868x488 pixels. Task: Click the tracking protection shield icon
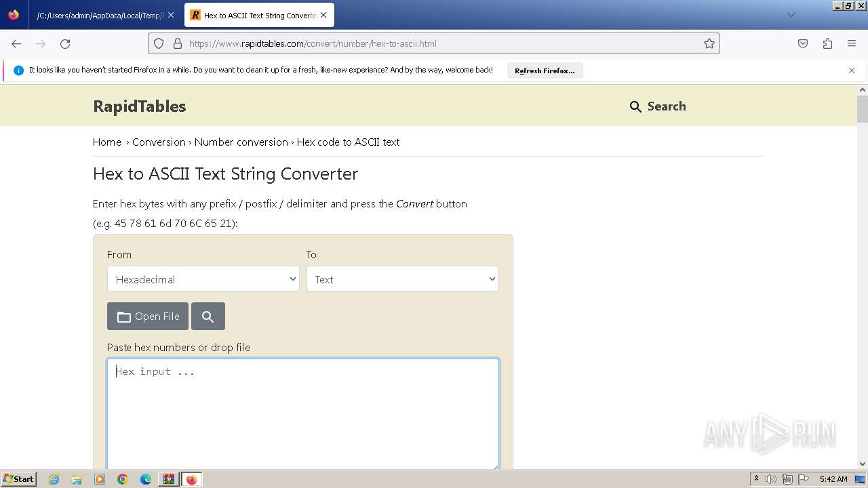click(x=159, y=43)
